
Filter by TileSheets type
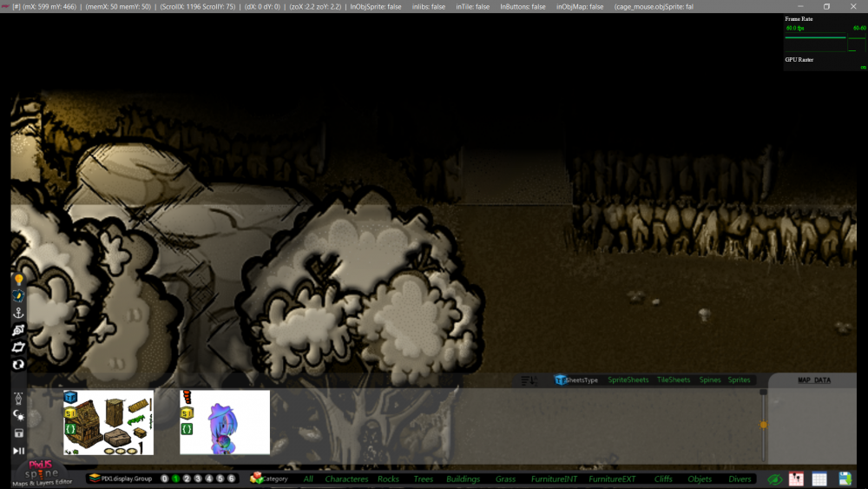tap(674, 380)
